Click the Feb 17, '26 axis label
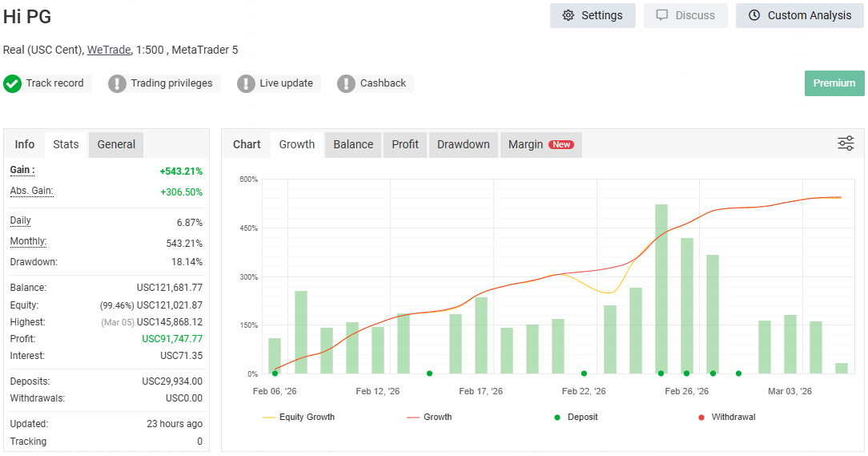The image size is (868, 456). [x=480, y=391]
